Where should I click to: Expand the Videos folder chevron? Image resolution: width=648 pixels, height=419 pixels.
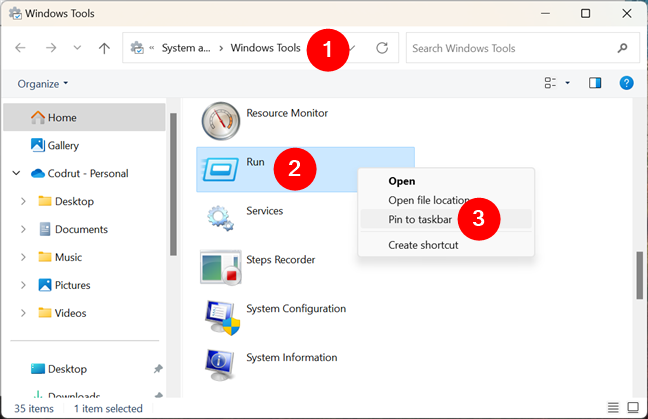(23, 313)
